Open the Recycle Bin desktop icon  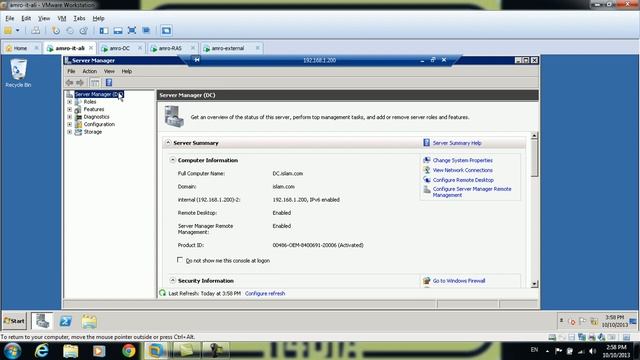coord(18,73)
